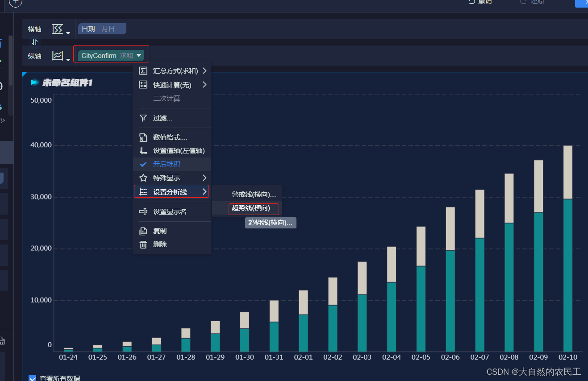Open the 纵轴 chart type dropdown
588x381 pixels.
pos(61,56)
